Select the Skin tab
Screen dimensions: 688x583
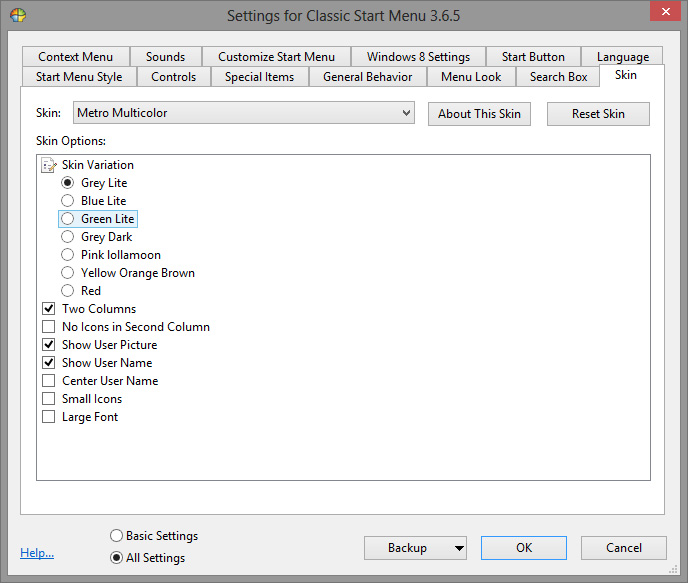click(x=626, y=75)
